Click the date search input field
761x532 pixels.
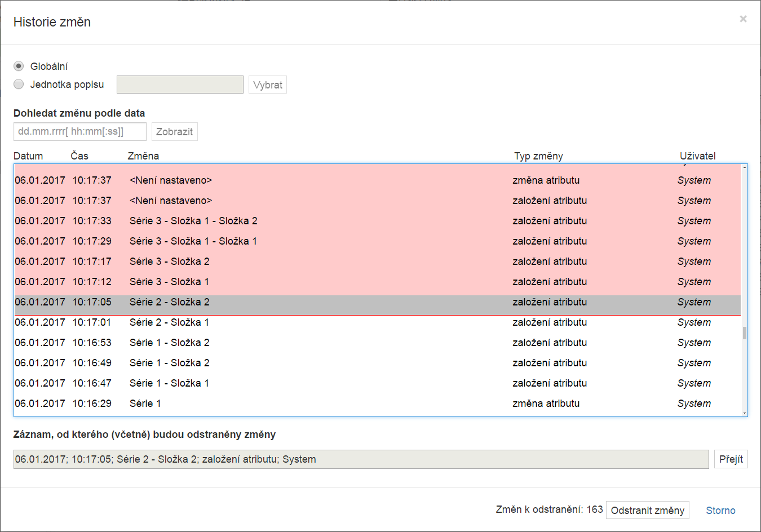click(x=79, y=132)
